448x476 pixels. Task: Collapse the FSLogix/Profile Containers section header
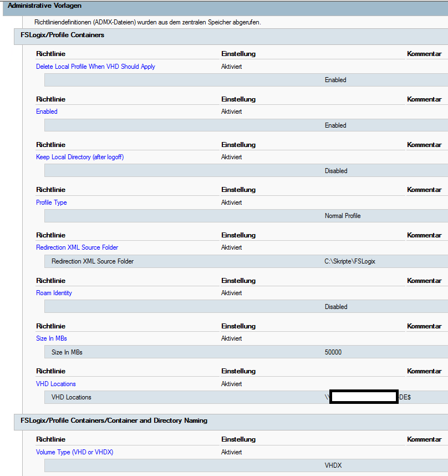pyautogui.click(x=231, y=37)
